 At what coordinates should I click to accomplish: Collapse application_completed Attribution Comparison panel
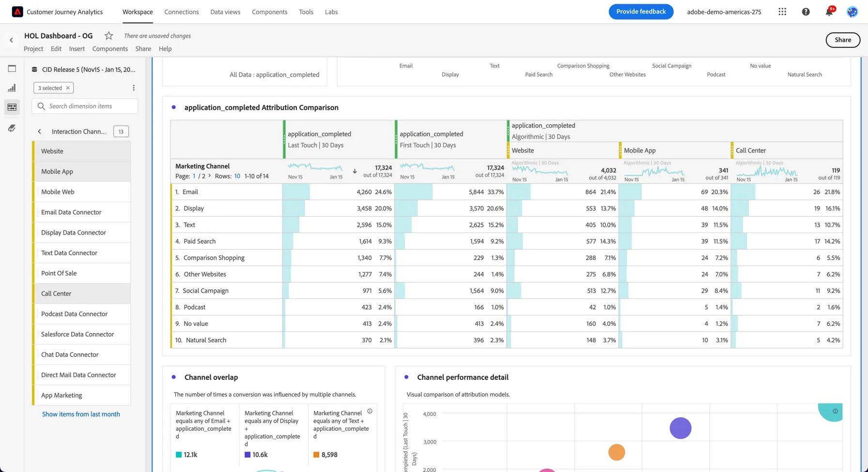click(x=173, y=107)
